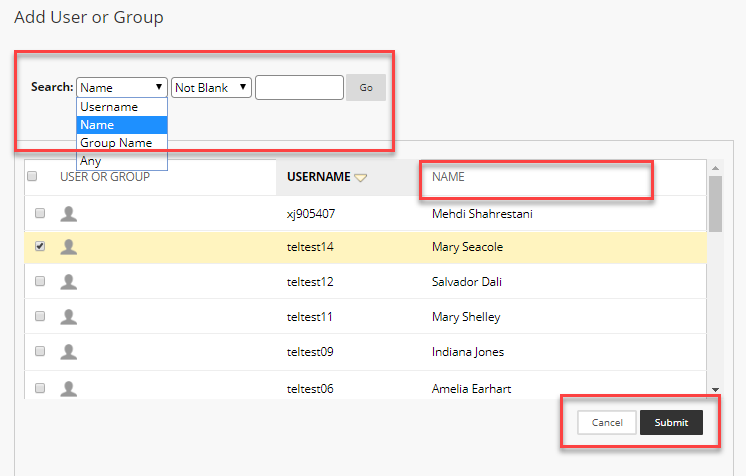Choose Any from search dropdown list
The width and height of the screenshot is (746, 476).
click(x=122, y=161)
